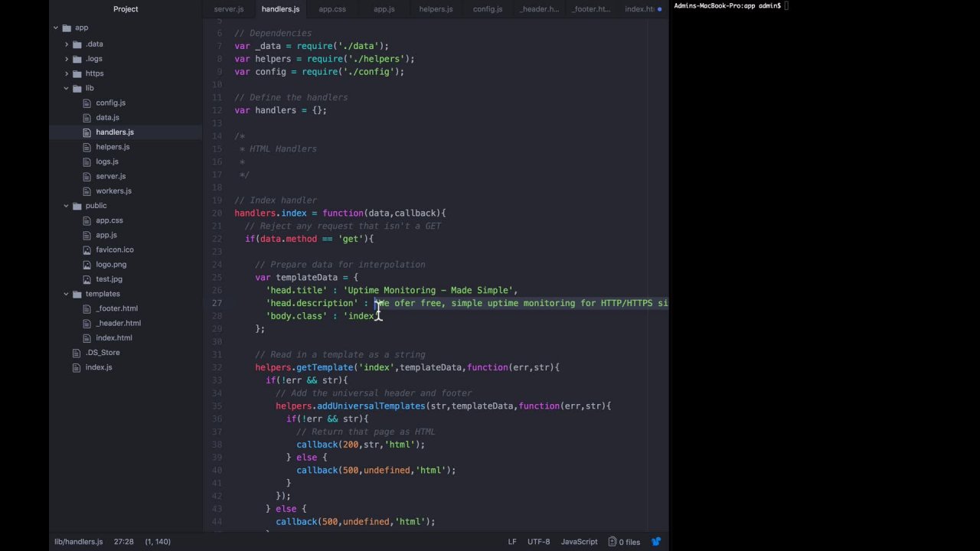Select the handlers.js tab

pyautogui.click(x=280, y=9)
